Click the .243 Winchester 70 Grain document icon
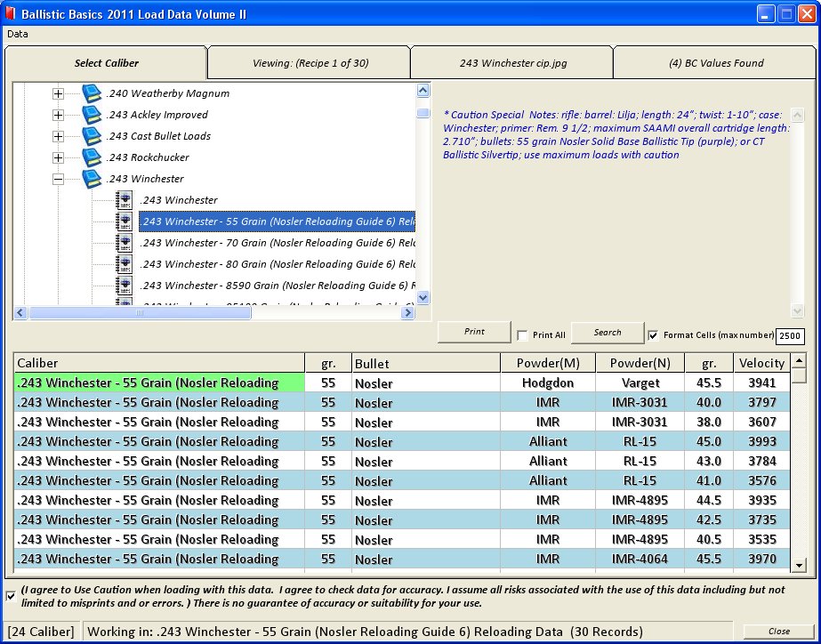 125,243
